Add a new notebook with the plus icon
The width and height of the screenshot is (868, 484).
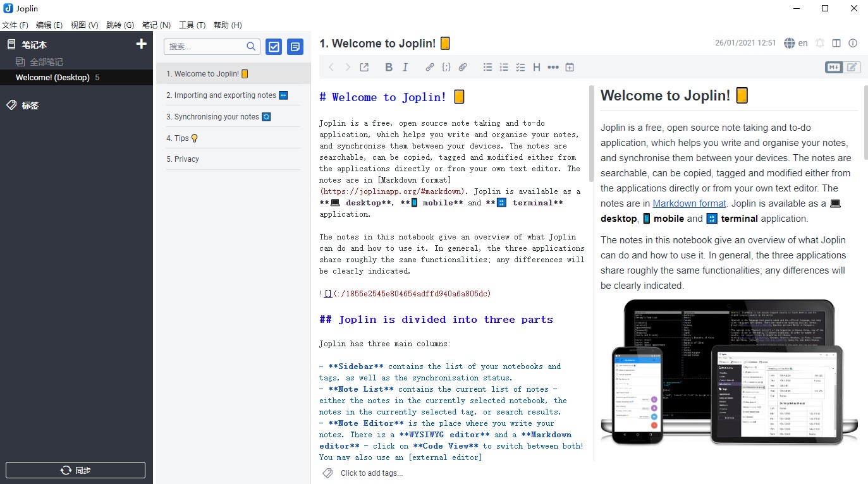(x=142, y=44)
